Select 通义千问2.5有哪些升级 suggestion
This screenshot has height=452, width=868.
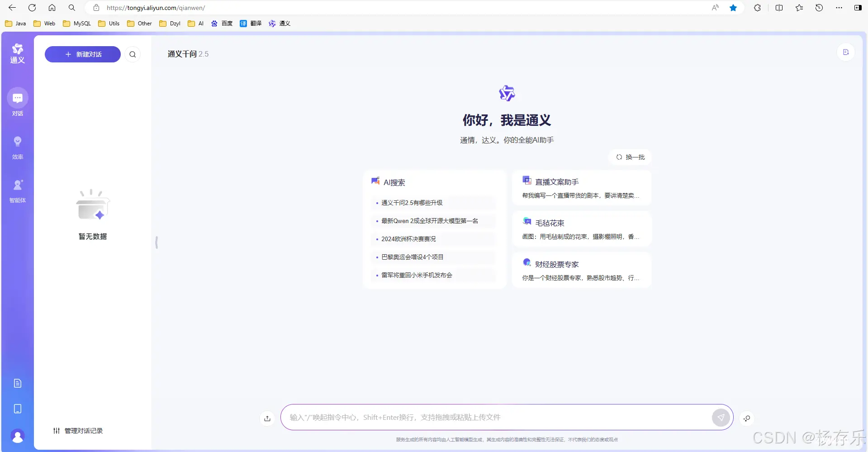click(x=433, y=203)
